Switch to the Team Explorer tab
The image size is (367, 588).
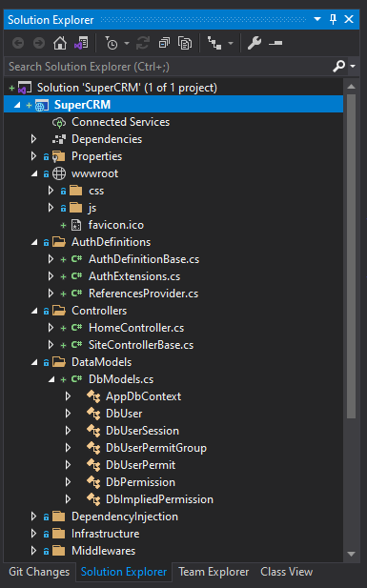(x=214, y=572)
